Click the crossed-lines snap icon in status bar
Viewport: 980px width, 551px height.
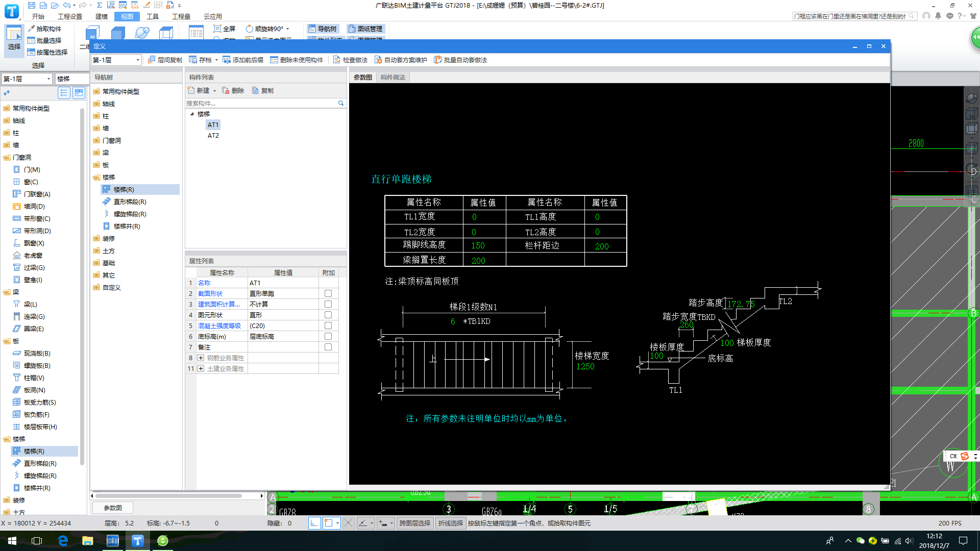tap(348, 523)
